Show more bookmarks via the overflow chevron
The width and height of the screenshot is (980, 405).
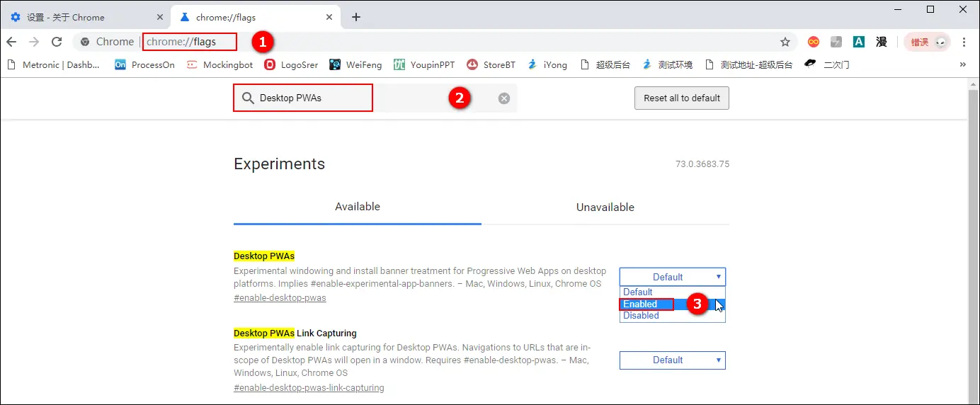point(962,64)
